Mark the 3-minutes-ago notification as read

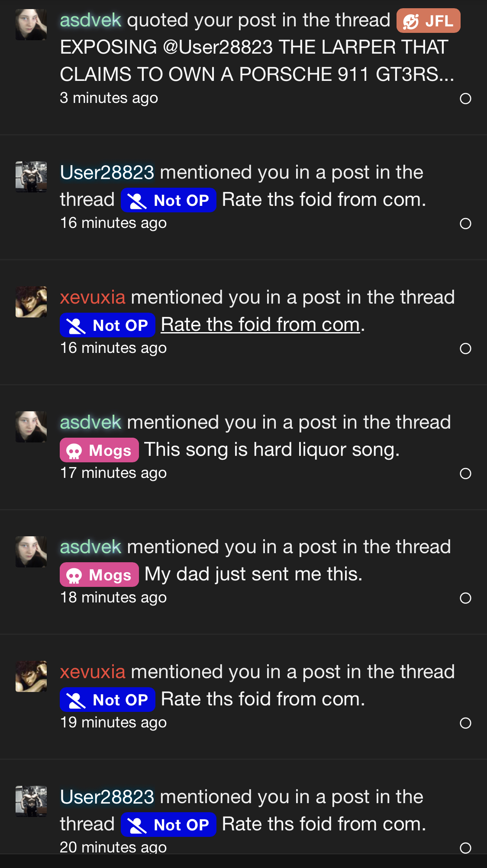[465, 99]
